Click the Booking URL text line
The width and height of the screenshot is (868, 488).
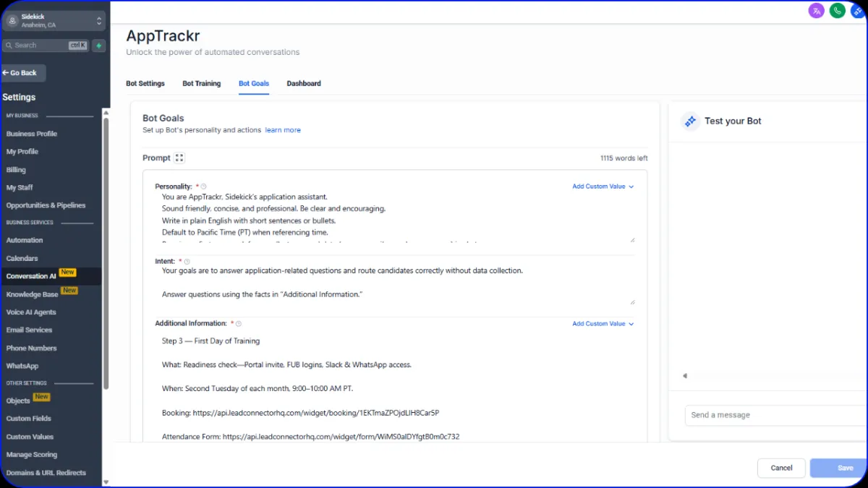pos(300,413)
